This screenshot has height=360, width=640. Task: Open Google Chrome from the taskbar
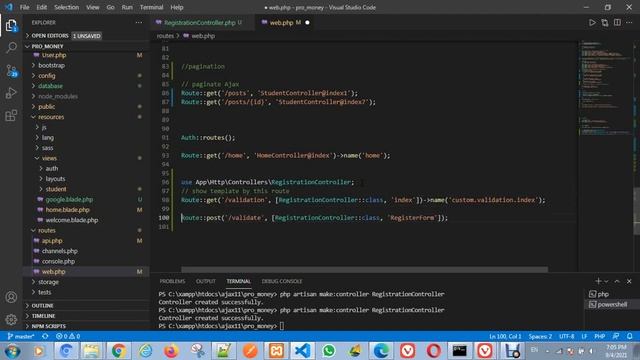pos(118,351)
